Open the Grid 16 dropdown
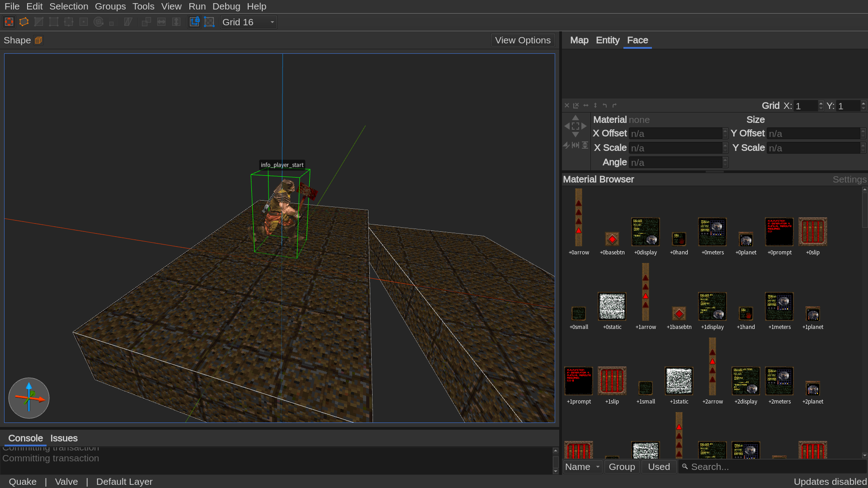This screenshot has height=488, width=868. (x=248, y=22)
